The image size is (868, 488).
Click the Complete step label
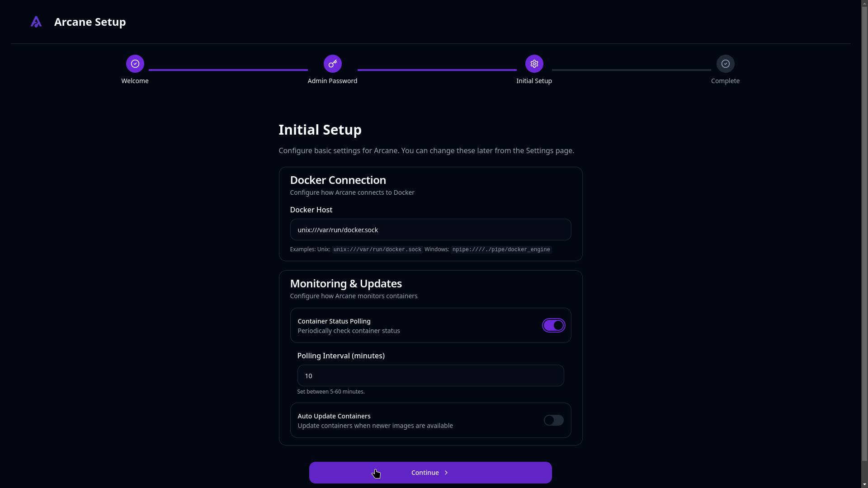coord(725,81)
